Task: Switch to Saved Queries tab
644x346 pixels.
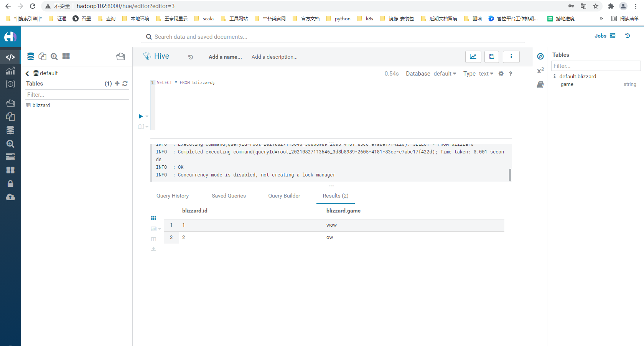Action: click(229, 196)
